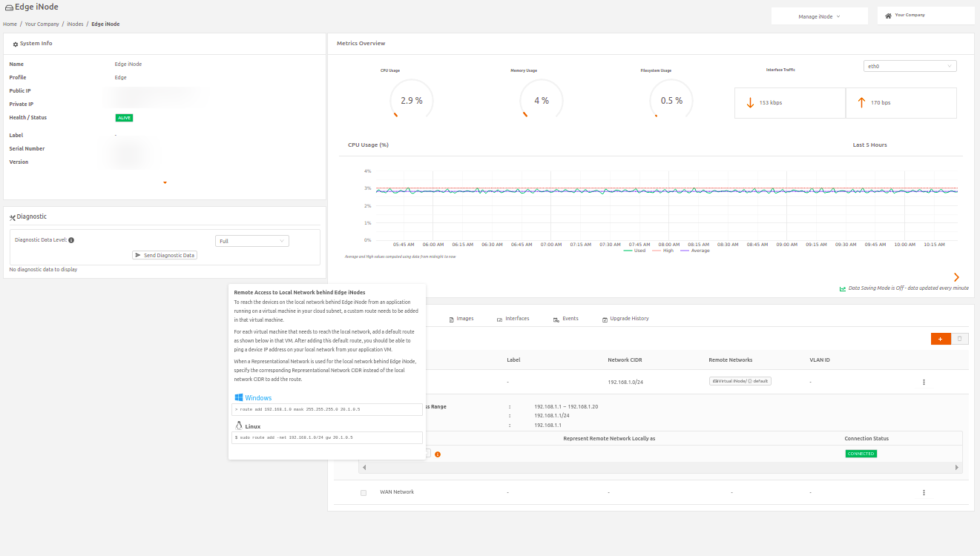Open iNodes breadcrumb link

(x=75, y=24)
